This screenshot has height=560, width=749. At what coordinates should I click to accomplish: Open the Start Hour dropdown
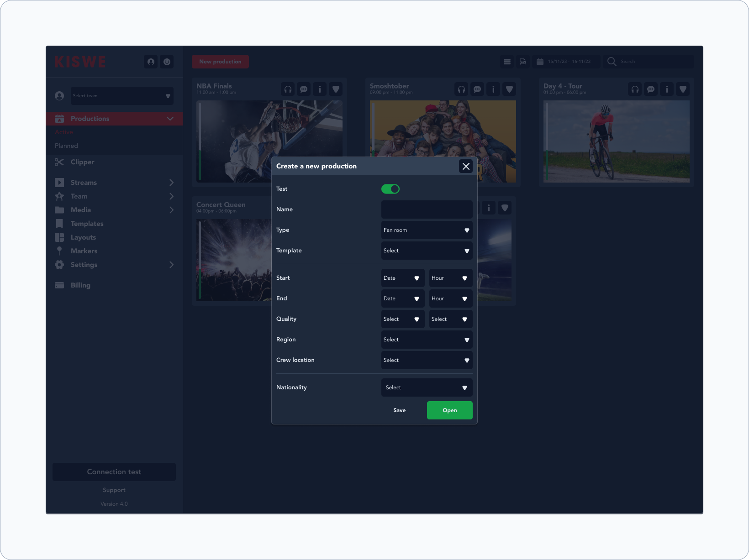pos(451,278)
